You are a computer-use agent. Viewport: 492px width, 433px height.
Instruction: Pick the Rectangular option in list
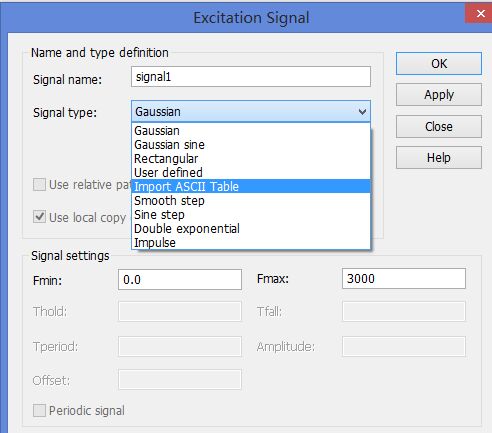coord(251,159)
